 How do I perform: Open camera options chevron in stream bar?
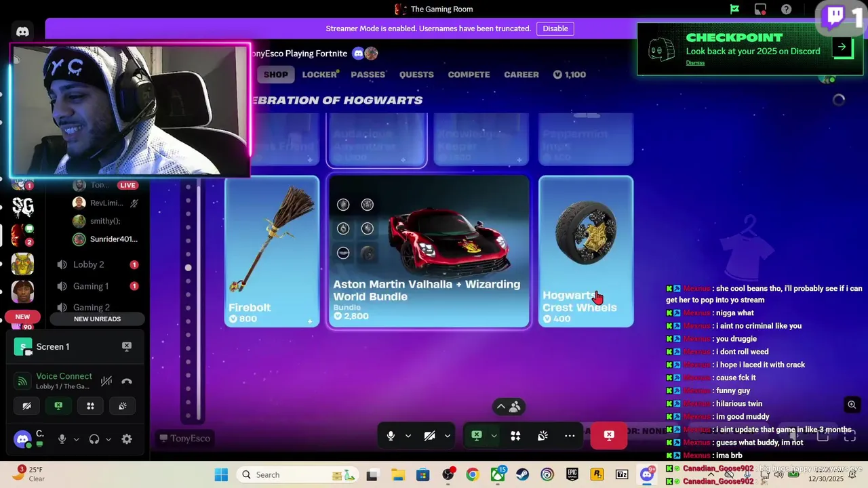coord(447,436)
